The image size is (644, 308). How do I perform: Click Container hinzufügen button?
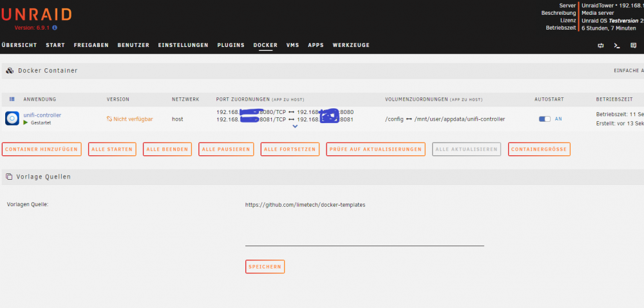(x=41, y=149)
